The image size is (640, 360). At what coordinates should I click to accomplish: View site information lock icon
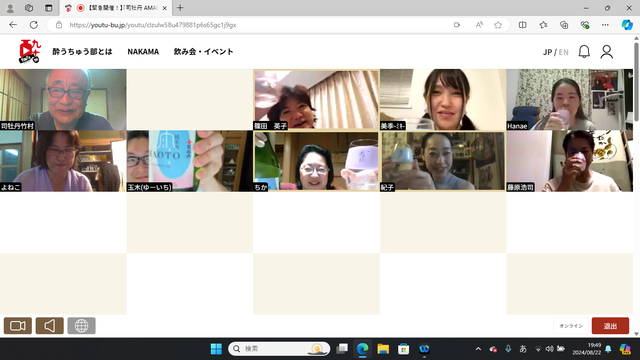[x=59, y=25]
